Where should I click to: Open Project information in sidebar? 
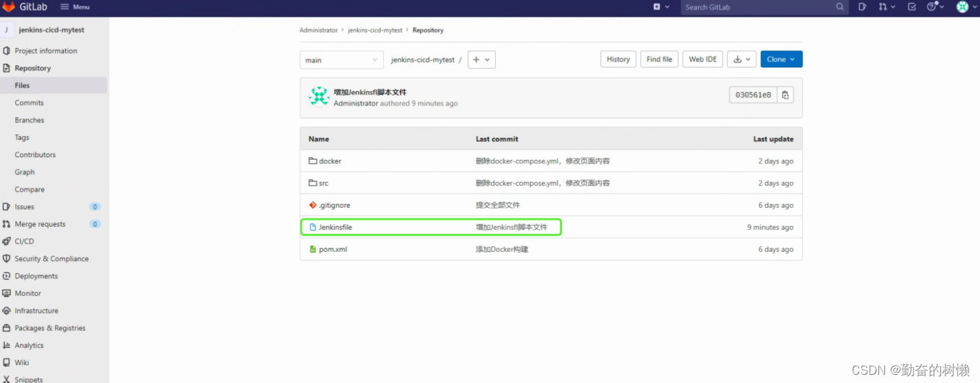[x=46, y=51]
